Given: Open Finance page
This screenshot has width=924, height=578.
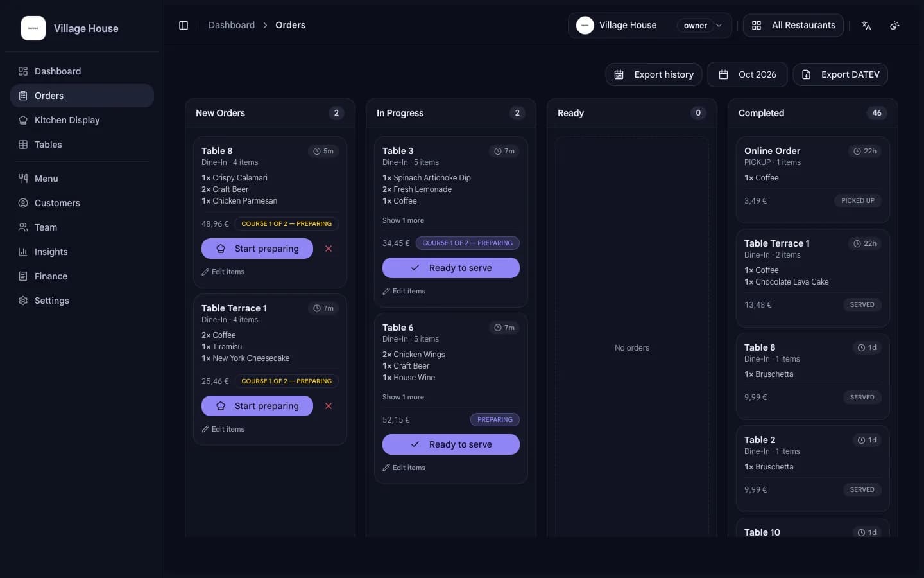Looking at the screenshot, I should pos(82,276).
